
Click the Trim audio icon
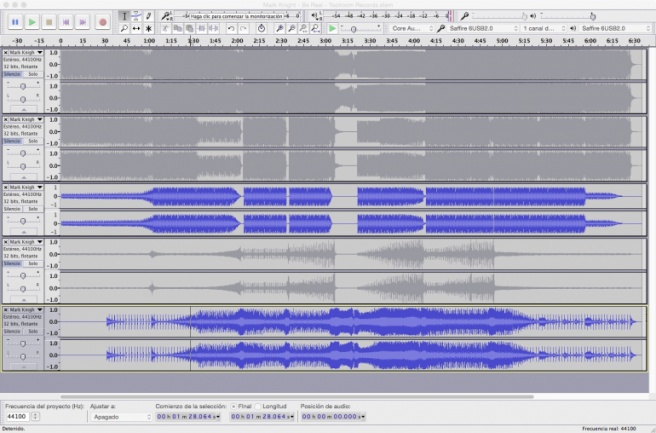coord(202,28)
